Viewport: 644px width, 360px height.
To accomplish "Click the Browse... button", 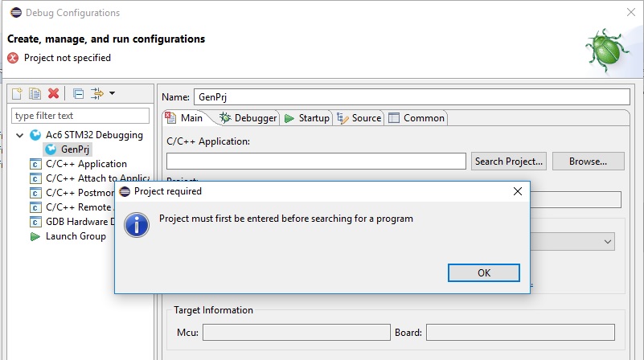I will pyautogui.click(x=588, y=161).
